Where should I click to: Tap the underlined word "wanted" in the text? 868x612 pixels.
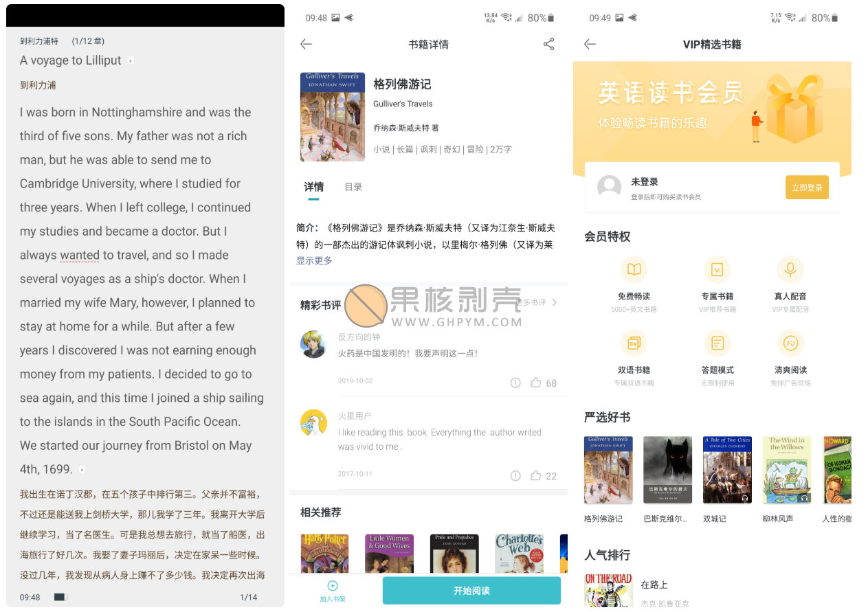pyautogui.click(x=80, y=255)
